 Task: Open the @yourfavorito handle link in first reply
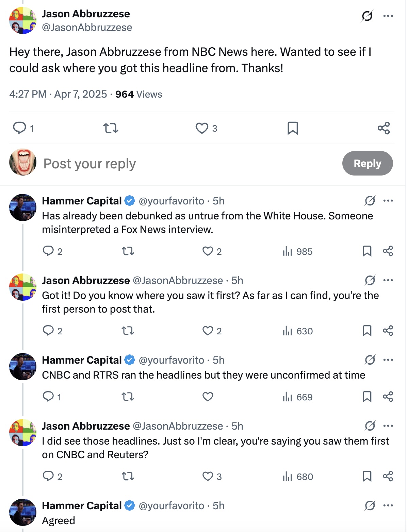(171, 201)
